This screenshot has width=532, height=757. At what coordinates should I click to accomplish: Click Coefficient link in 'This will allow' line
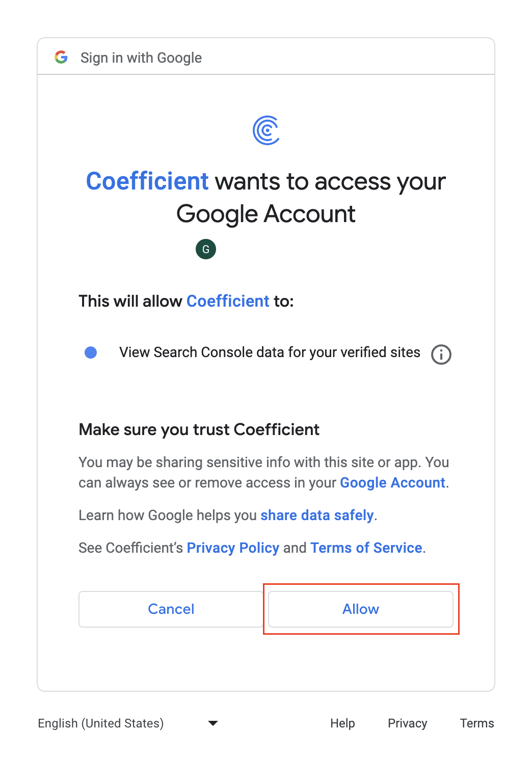click(228, 301)
